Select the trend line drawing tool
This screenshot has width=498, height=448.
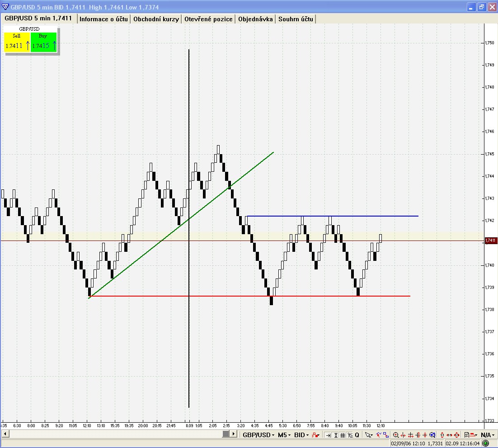pos(379,435)
